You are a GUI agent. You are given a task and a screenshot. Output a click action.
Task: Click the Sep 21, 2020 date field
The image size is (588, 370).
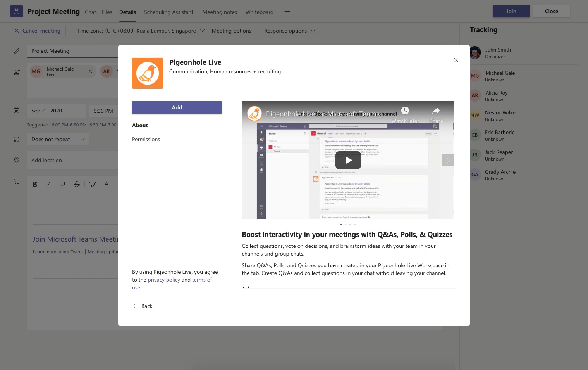click(x=56, y=111)
